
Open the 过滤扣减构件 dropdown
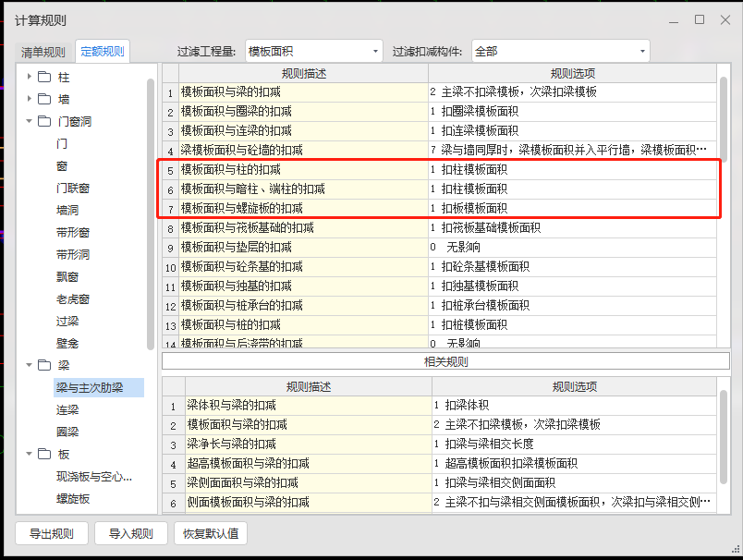(559, 52)
